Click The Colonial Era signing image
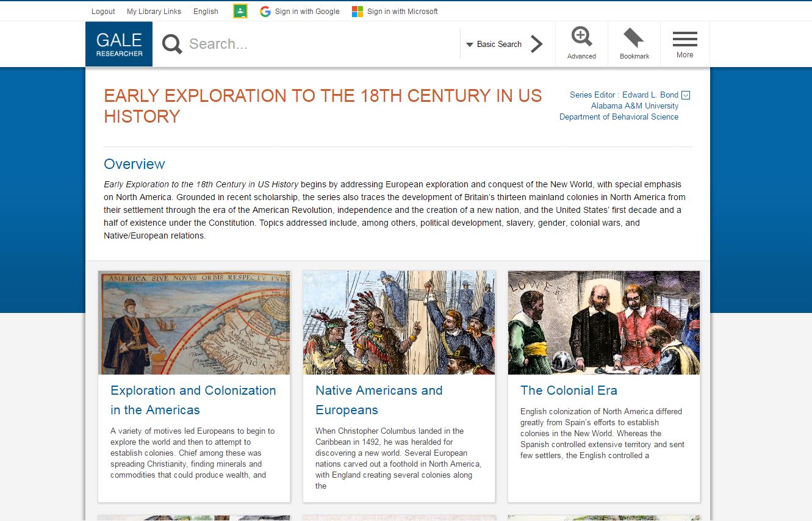 604,323
